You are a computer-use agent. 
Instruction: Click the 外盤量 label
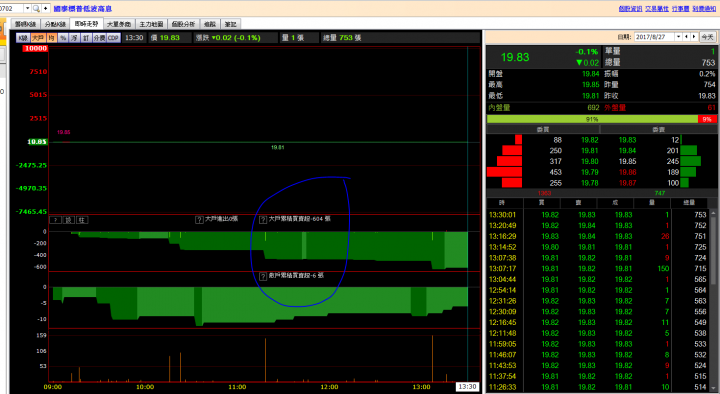tap(615, 107)
